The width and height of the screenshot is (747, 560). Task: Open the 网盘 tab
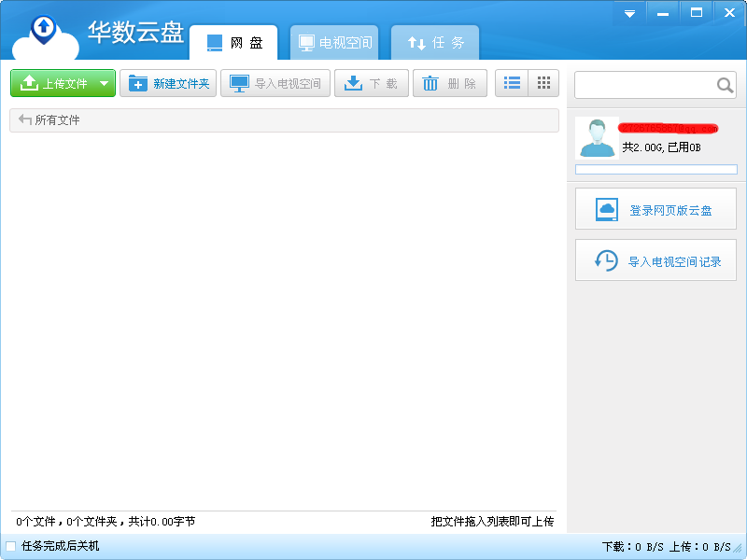[233, 43]
